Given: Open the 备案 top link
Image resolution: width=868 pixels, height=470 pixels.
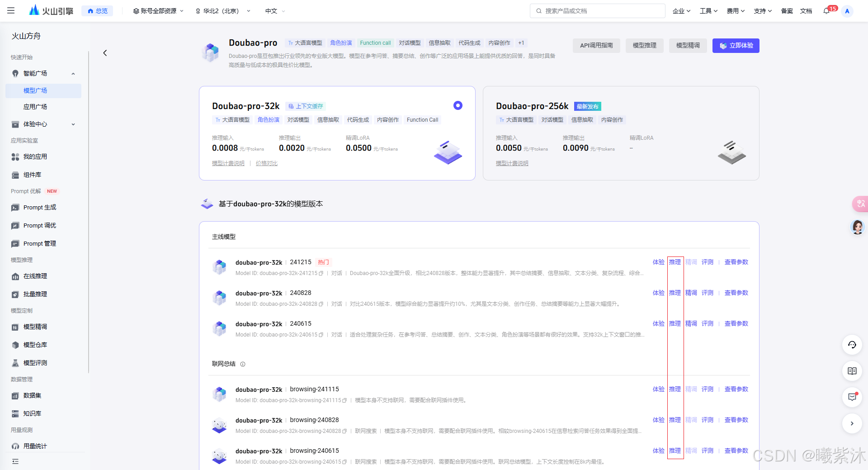Looking at the screenshot, I should (x=787, y=11).
